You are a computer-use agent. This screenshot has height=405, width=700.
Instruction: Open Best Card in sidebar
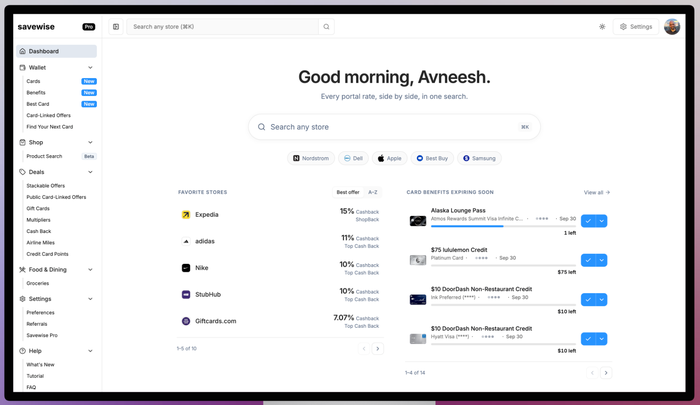point(38,104)
